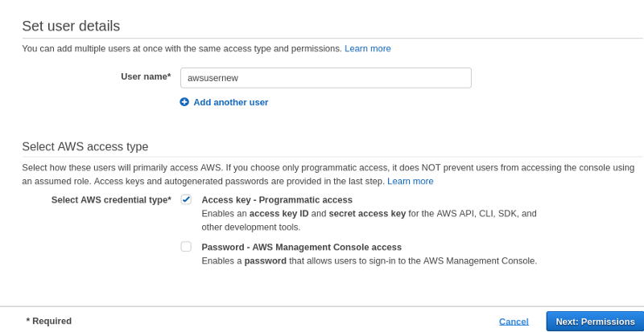Click the Access key - Programmatic access label
The width and height of the screenshot is (644, 332).
(x=277, y=200)
